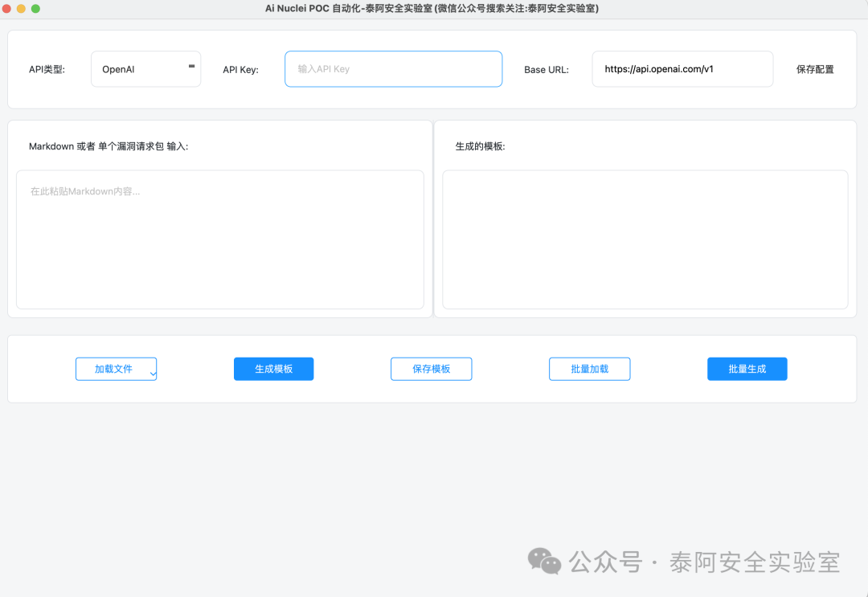868x597 pixels.
Task: Click into the Markdown content text area
Action: click(x=220, y=239)
